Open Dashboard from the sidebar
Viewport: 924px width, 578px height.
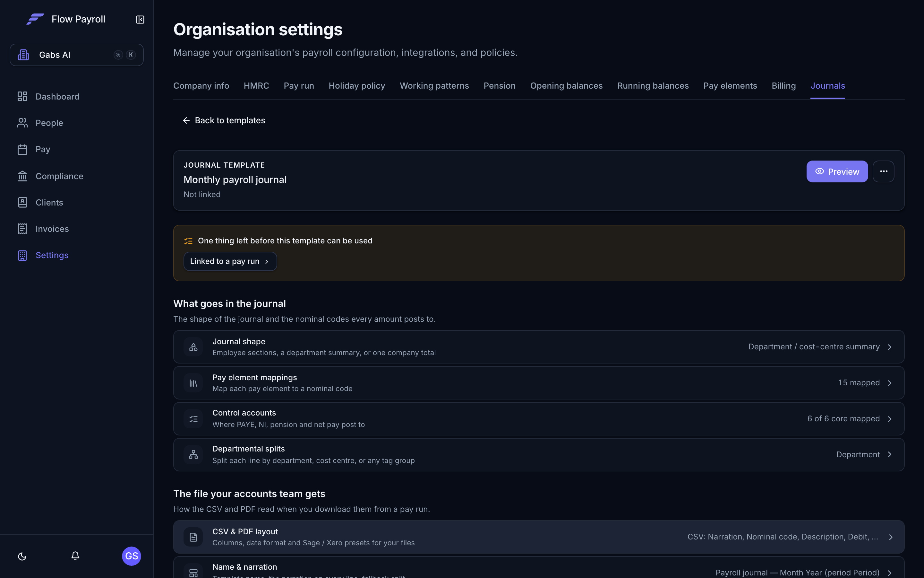tap(57, 96)
